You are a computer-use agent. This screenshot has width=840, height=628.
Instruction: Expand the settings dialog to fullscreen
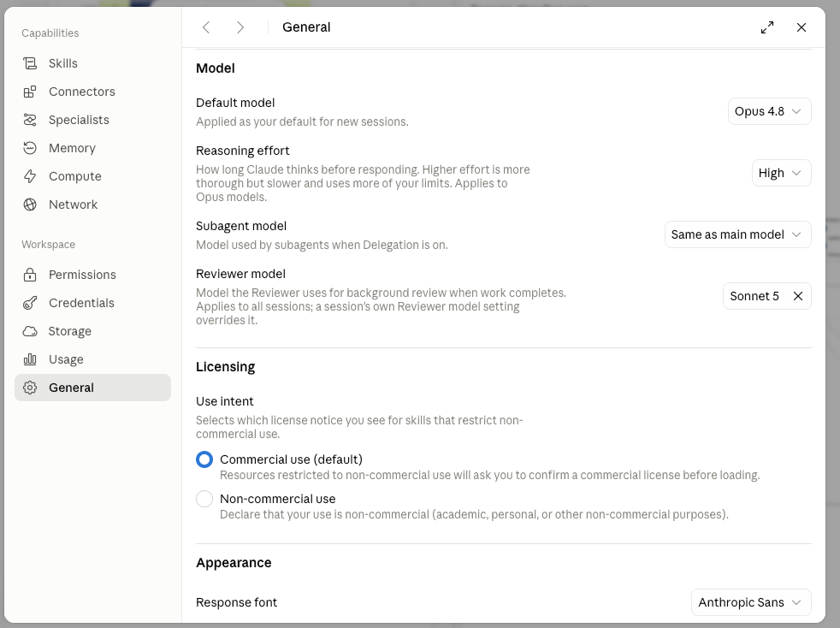[767, 27]
